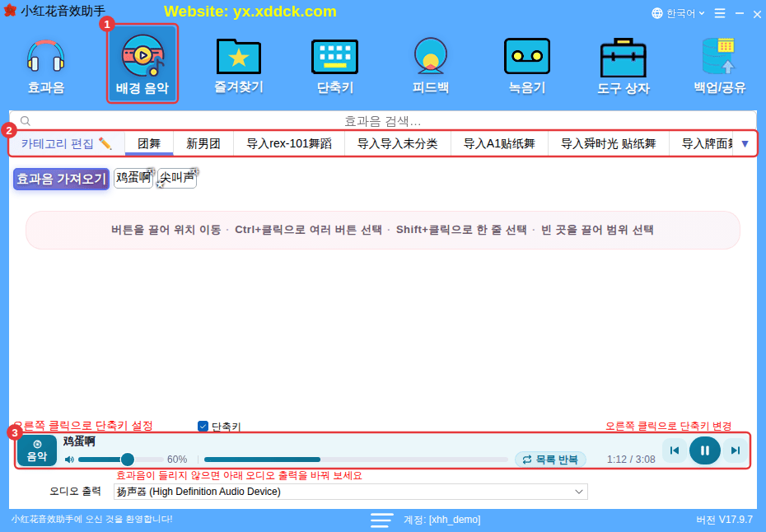Switch to the 新男团 tab
The width and height of the screenshot is (766, 532).
[x=203, y=143]
